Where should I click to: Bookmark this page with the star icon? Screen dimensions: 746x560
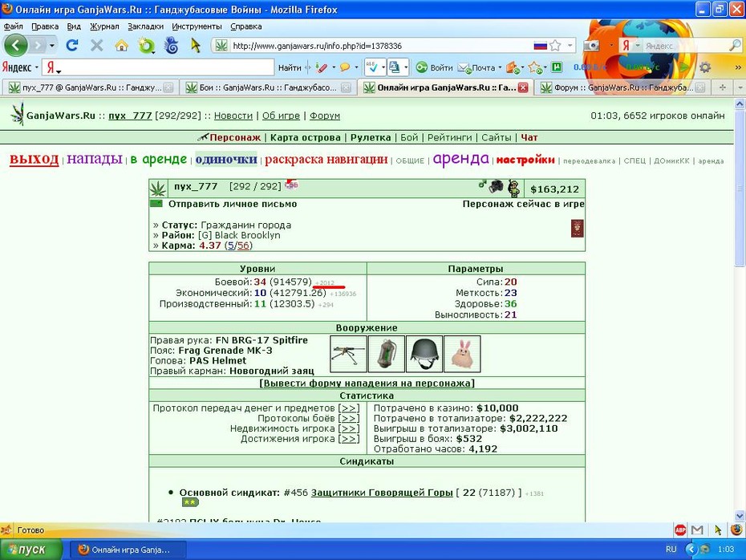(x=555, y=46)
